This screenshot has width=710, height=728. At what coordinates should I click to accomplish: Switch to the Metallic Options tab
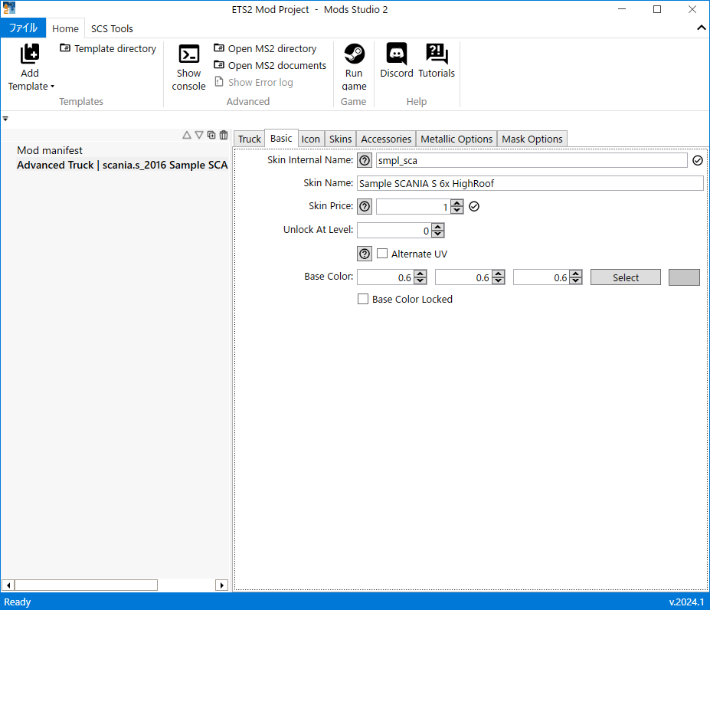(456, 139)
